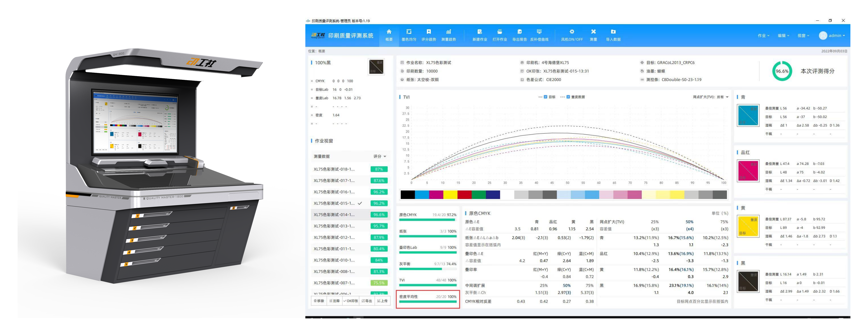Open the admin account dropdown arrow

(x=844, y=36)
